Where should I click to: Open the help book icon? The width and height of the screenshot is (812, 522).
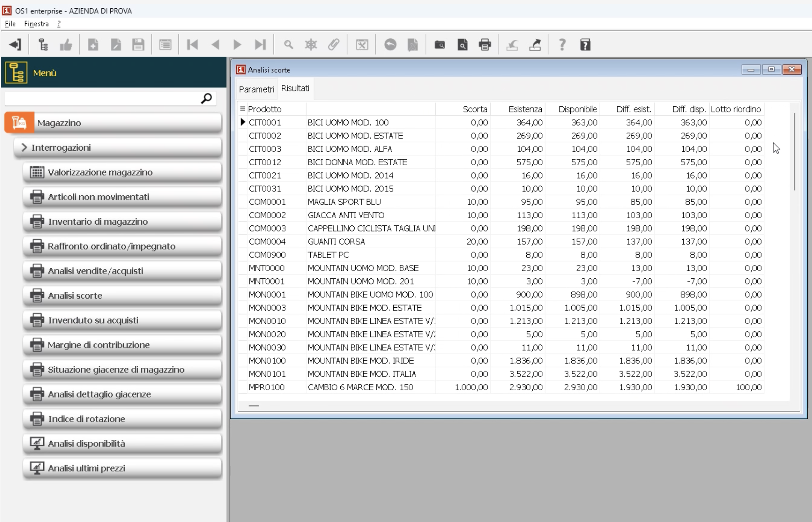coord(585,45)
